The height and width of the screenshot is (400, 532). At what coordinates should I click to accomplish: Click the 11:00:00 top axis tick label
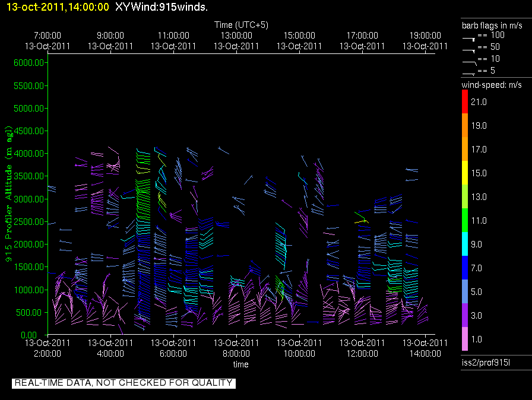tap(173, 36)
